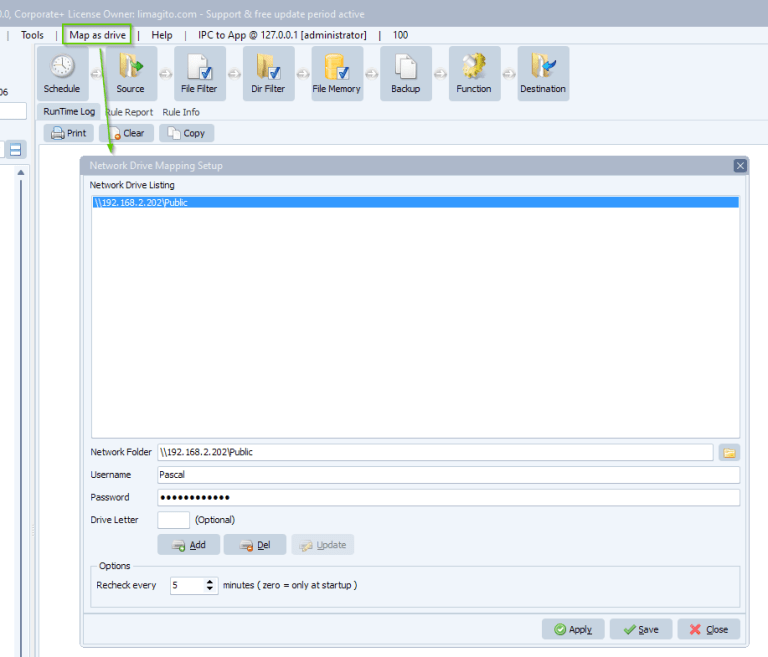Image resolution: width=768 pixels, height=657 pixels.
Task: Click the blue split-view icon at left
Action: [16, 149]
